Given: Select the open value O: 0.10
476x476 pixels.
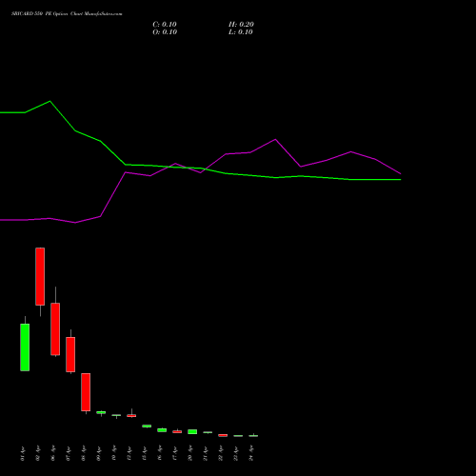Looking at the screenshot, I should [x=165, y=32].
